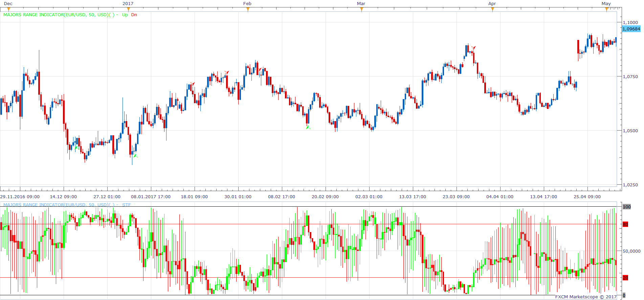Click the green Up legend label

click(125, 15)
